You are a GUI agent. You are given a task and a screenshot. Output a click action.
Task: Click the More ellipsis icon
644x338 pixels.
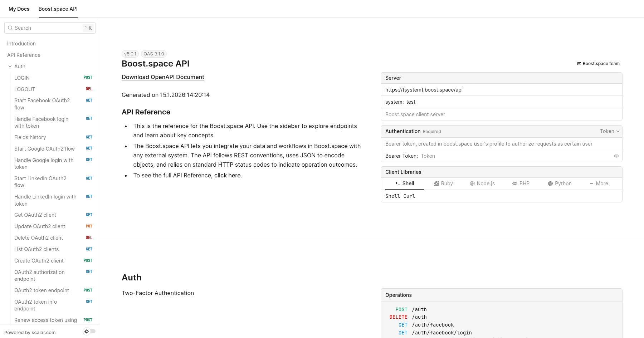591,183
